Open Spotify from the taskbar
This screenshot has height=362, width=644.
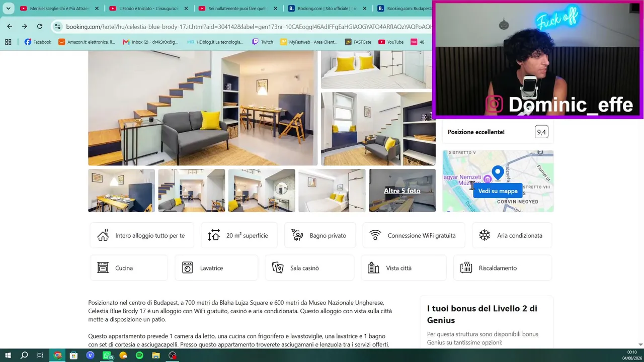point(139,355)
